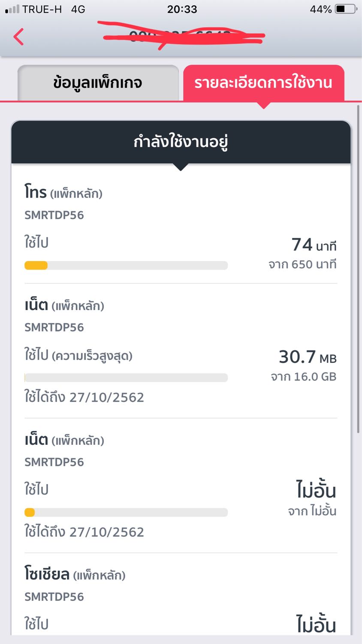
Task: Tap the battery icon in status bar
Action: 346,9
